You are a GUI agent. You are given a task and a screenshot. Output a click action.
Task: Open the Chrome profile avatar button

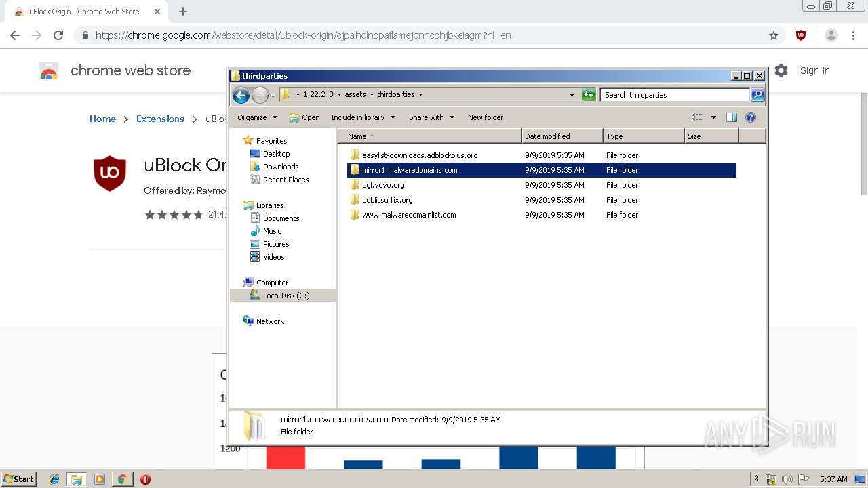tap(831, 35)
